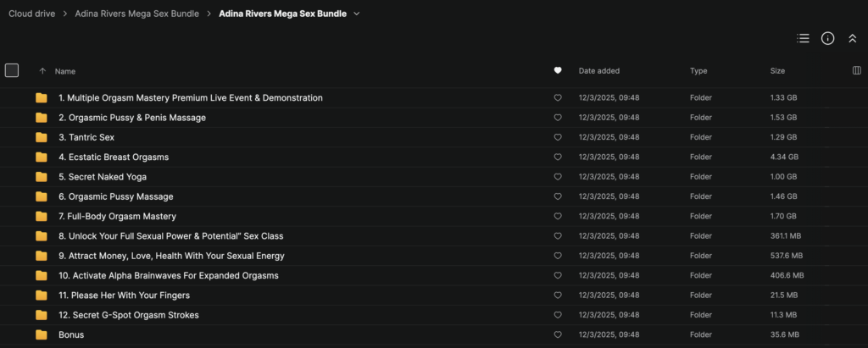The image size is (868, 348).
Task: Collapse header using the double chevron
Action: [853, 39]
